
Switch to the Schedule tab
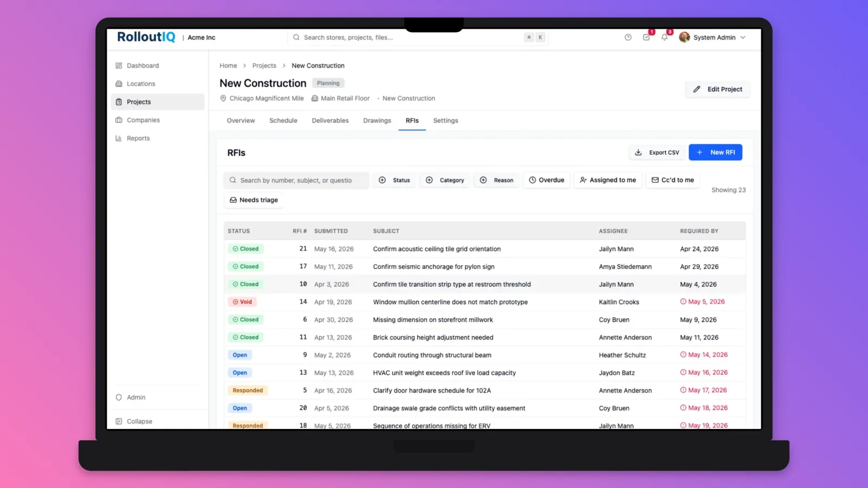click(x=283, y=120)
